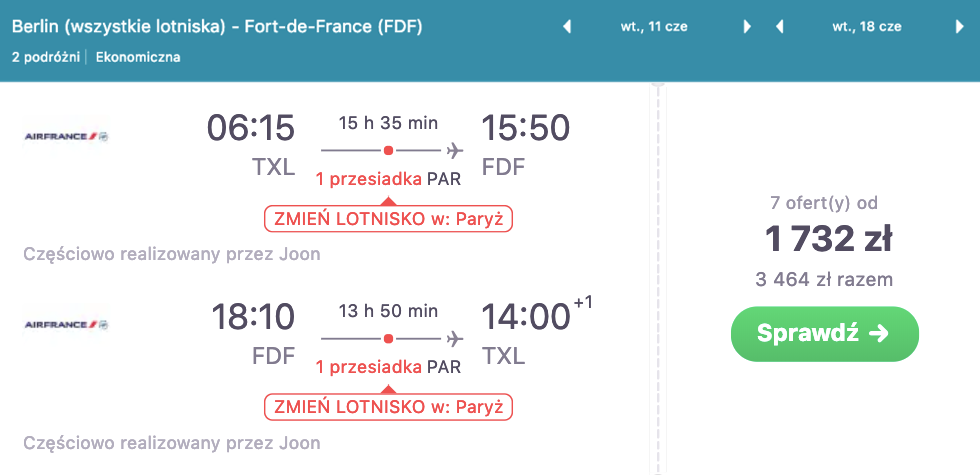Click outbound 1 przesiadka PAR link
Viewport: 980px width, 475px height.
pos(388,180)
